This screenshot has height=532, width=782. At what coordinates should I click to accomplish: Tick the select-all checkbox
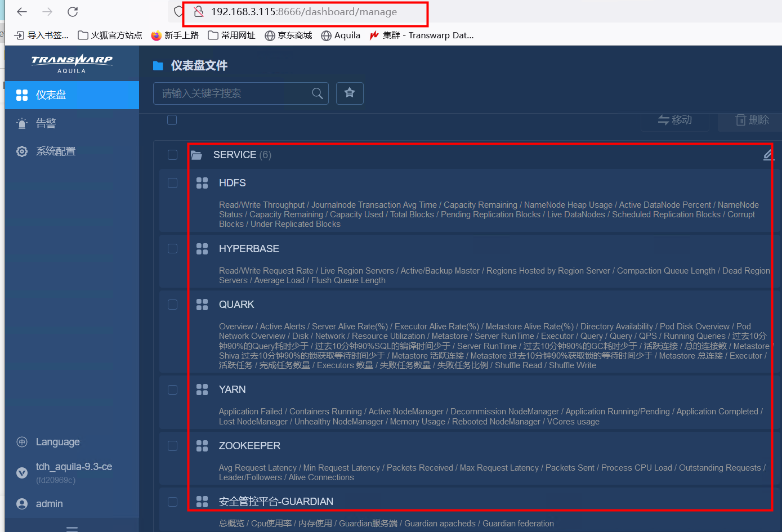(172, 120)
